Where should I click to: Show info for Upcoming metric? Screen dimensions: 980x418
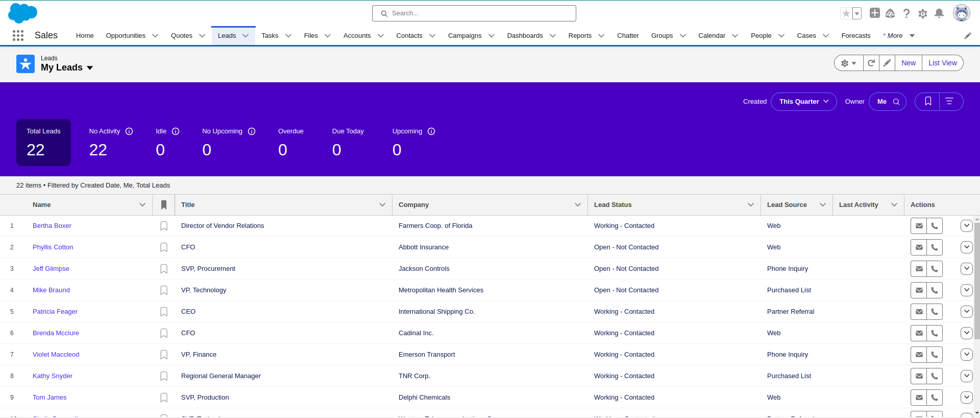(x=431, y=131)
